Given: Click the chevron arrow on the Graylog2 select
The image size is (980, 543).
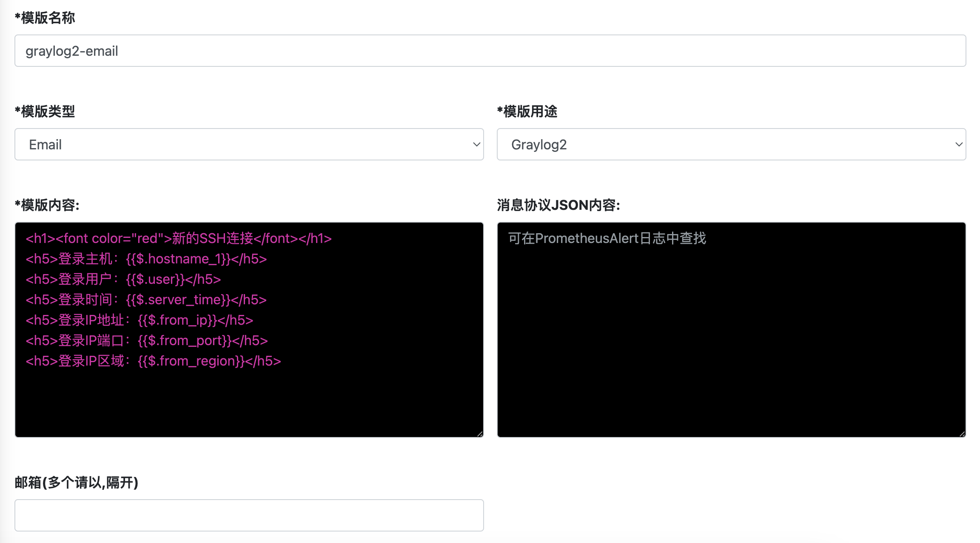Looking at the screenshot, I should click(959, 145).
